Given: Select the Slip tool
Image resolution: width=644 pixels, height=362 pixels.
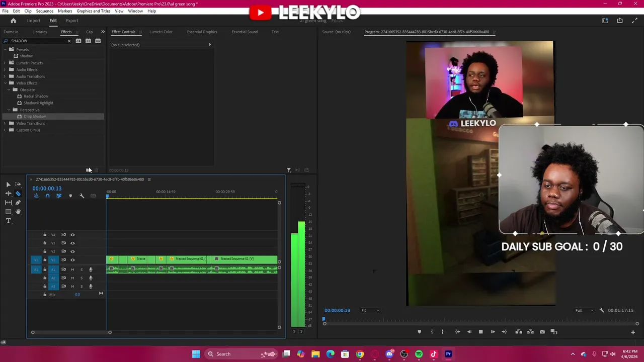Looking at the screenshot, I should pyautogui.click(x=8, y=203).
